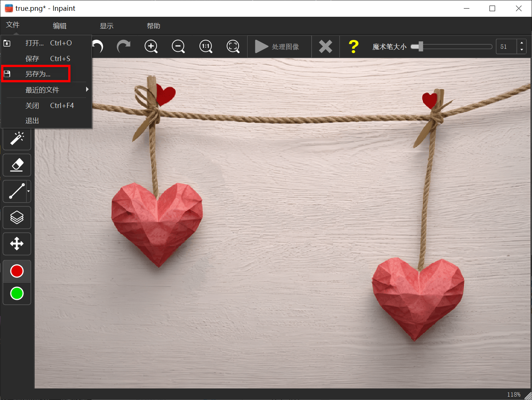The image size is (532, 400).
Task: Select the guide line tool
Action: [x=15, y=191]
